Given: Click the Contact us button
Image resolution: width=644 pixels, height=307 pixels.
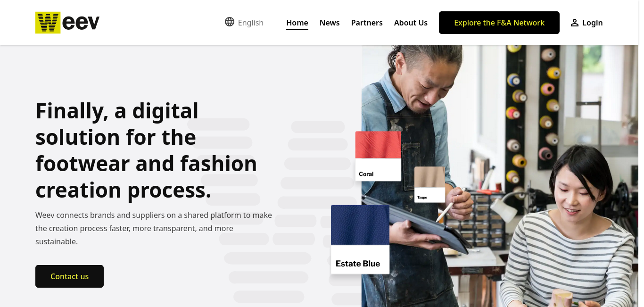Looking at the screenshot, I should point(69,276).
